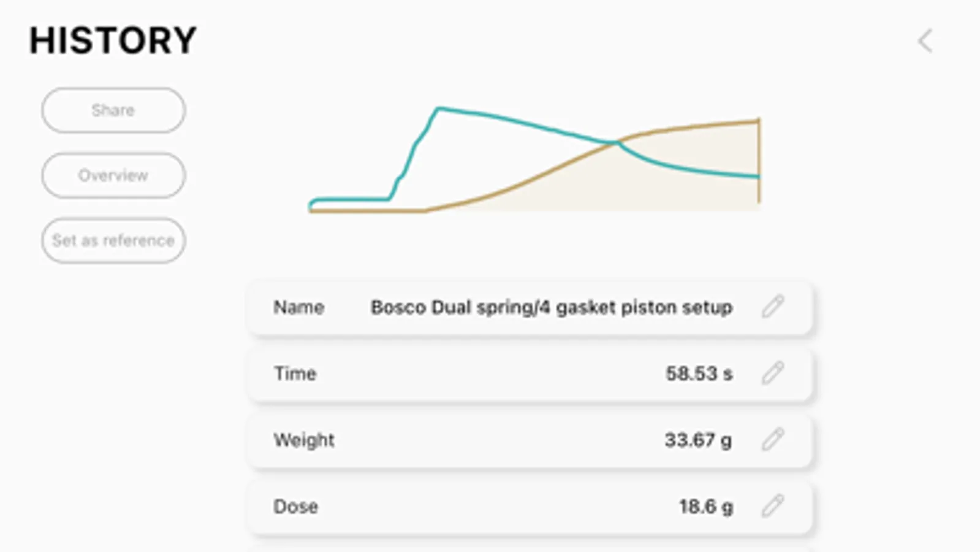Viewport: 980px width, 552px height.
Task: Edit the Time value with pencil icon
Action: (x=773, y=373)
